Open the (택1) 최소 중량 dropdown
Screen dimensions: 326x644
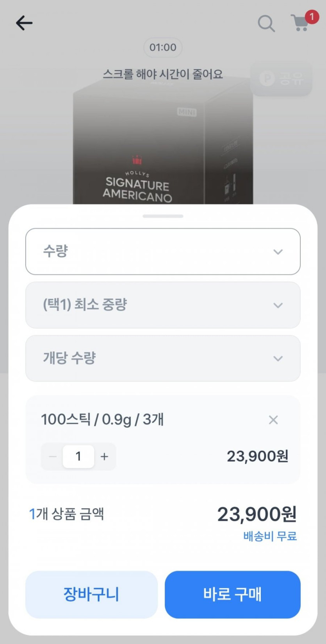[163, 305]
